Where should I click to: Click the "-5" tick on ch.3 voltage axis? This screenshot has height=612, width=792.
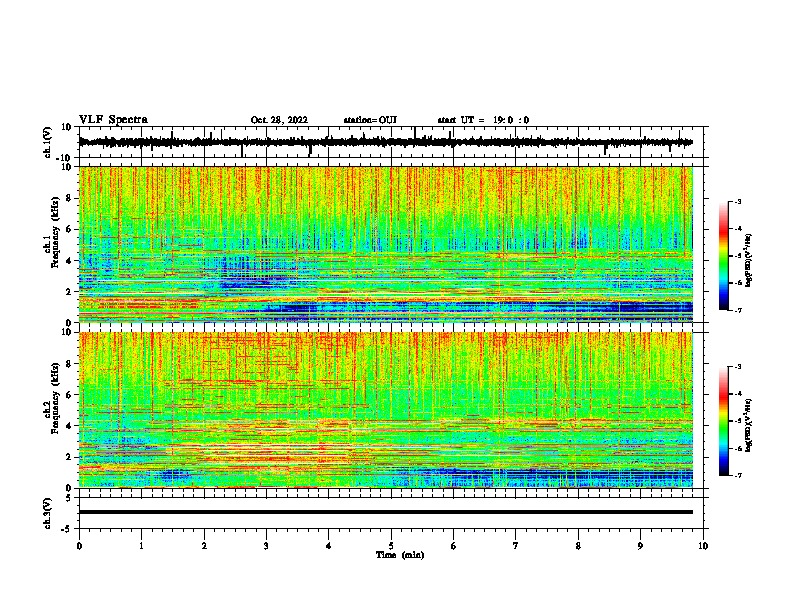(x=67, y=529)
